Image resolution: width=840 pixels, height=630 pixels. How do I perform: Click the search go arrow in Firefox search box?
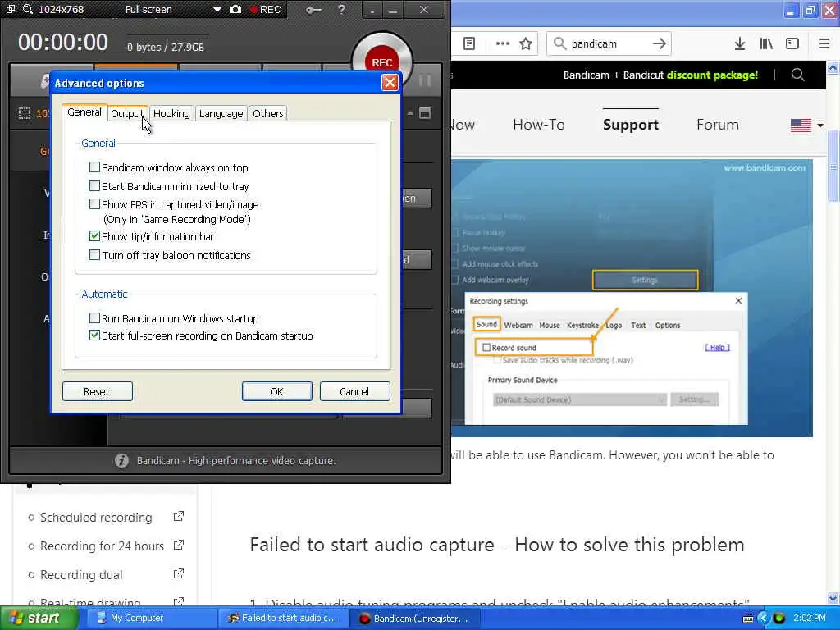(x=660, y=44)
